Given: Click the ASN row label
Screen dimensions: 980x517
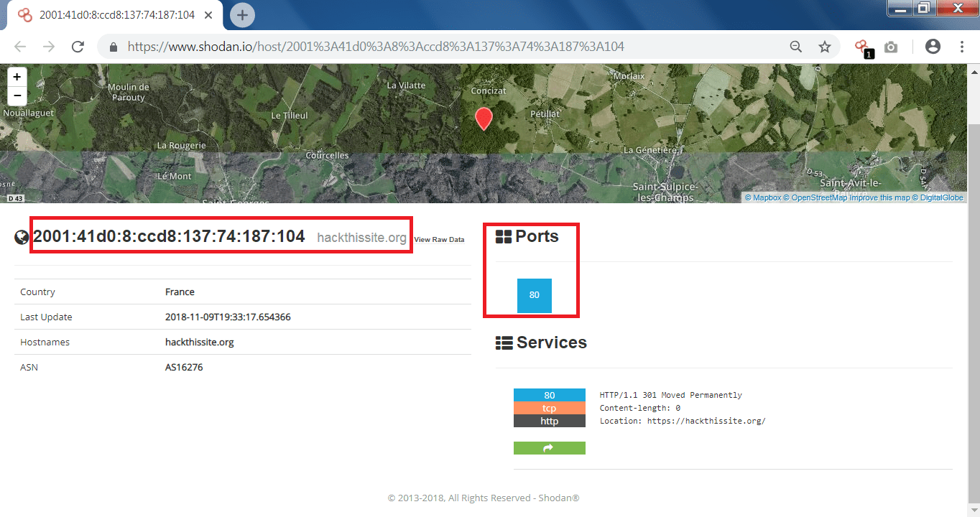Looking at the screenshot, I should click(29, 368).
